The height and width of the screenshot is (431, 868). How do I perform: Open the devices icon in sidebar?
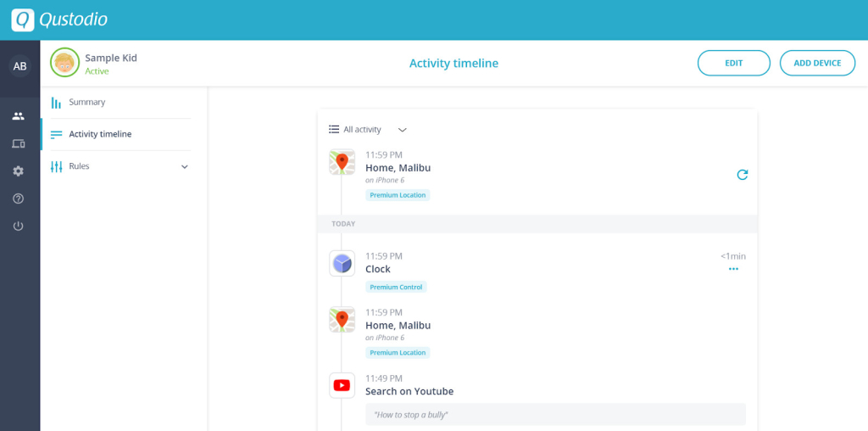[19, 143]
